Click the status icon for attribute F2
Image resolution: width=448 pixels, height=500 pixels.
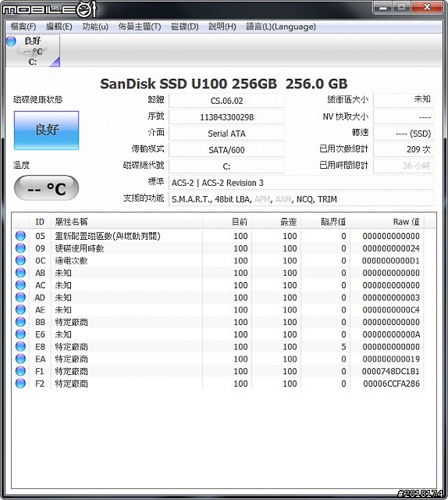(x=20, y=384)
